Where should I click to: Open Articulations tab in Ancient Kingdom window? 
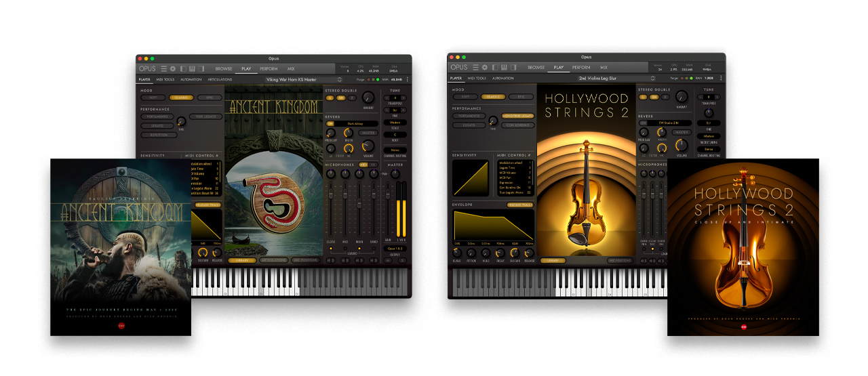[x=220, y=79]
